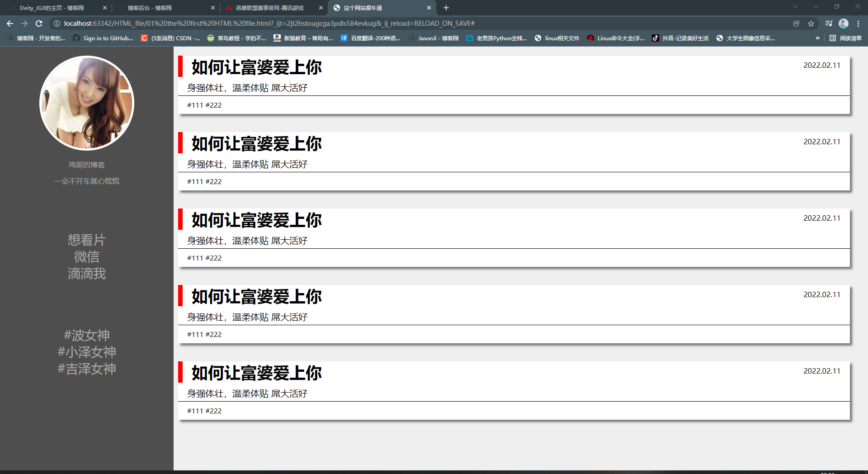Image resolution: width=868 pixels, height=474 pixels.
Task: Open a new browser tab
Action: click(x=446, y=8)
